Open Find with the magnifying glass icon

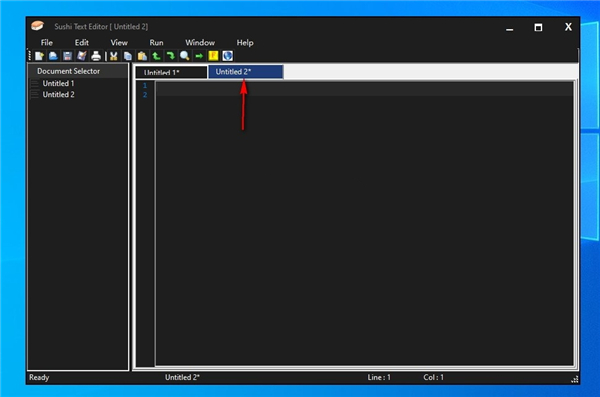click(185, 56)
